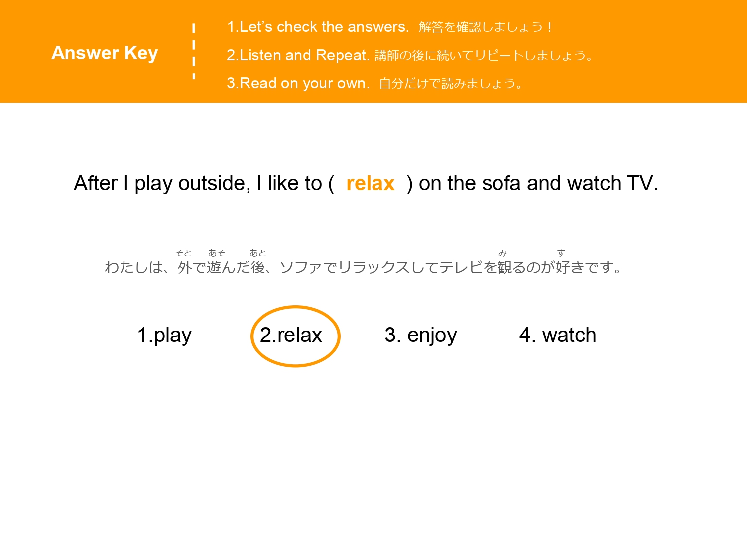Image resolution: width=747 pixels, height=560 pixels.
Task: Click the "Answer Key" heading
Action: [105, 53]
